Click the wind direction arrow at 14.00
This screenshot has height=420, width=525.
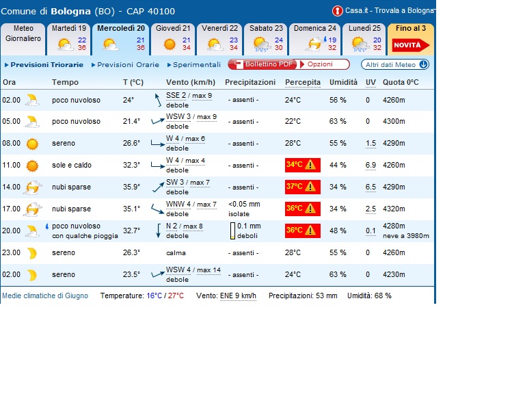[x=157, y=187]
